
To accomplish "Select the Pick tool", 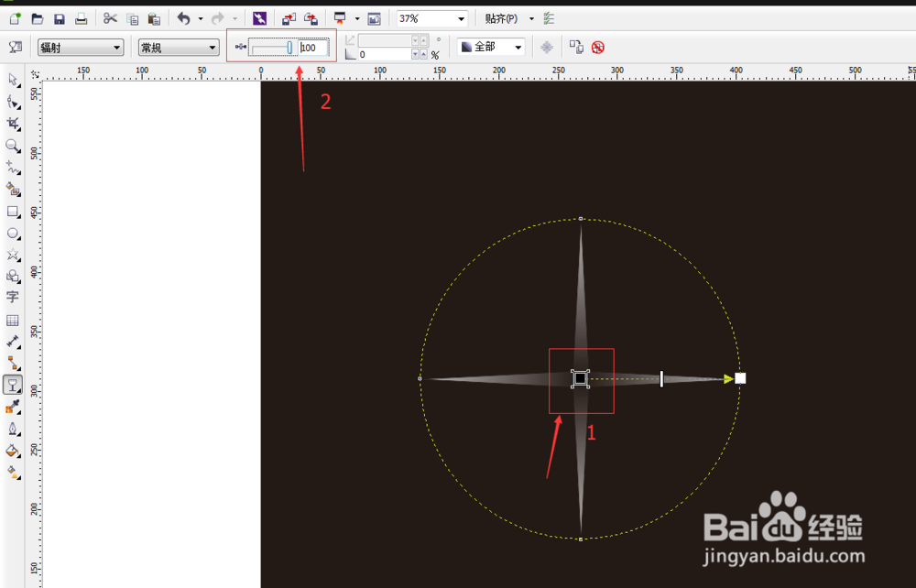I will tap(13, 81).
